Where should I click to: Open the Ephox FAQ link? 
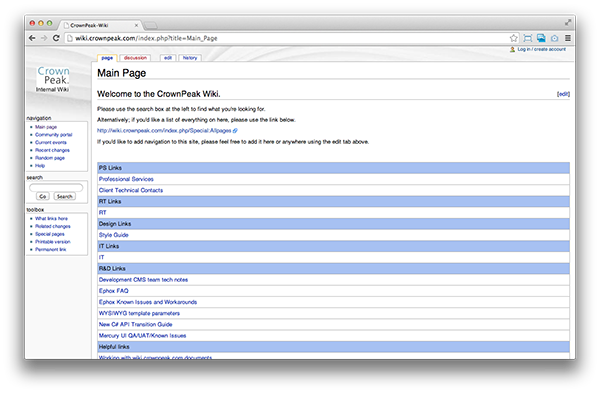click(x=114, y=291)
